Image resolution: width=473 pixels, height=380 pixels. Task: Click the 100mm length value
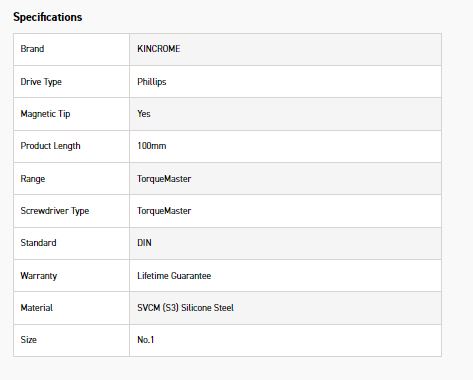pos(152,146)
